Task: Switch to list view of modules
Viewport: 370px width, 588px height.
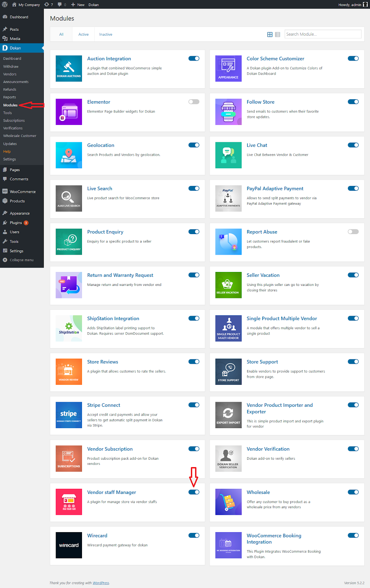Action: (x=278, y=35)
